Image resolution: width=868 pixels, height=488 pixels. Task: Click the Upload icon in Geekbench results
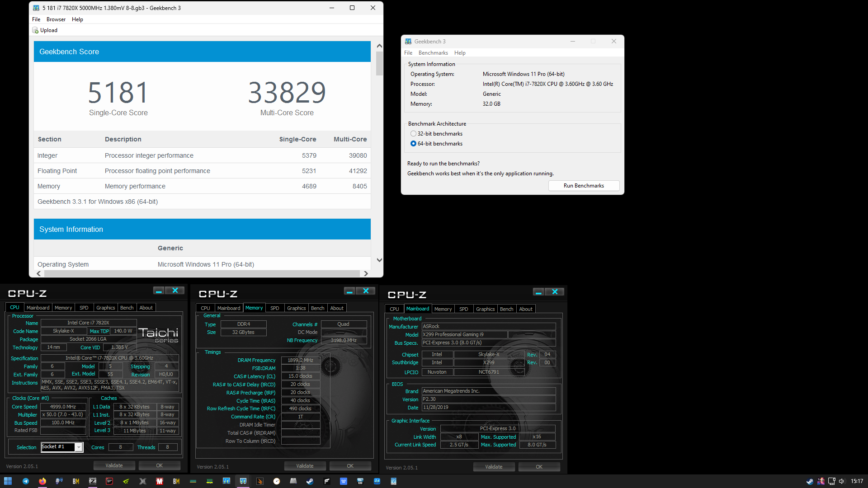[35, 30]
